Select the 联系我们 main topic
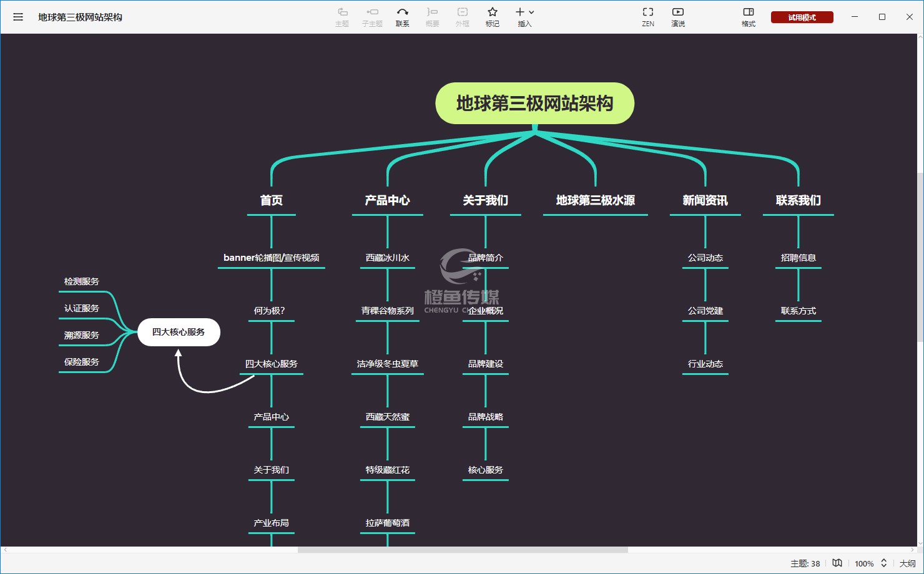The width and height of the screenshot is (924, 574). click(799, 200)
